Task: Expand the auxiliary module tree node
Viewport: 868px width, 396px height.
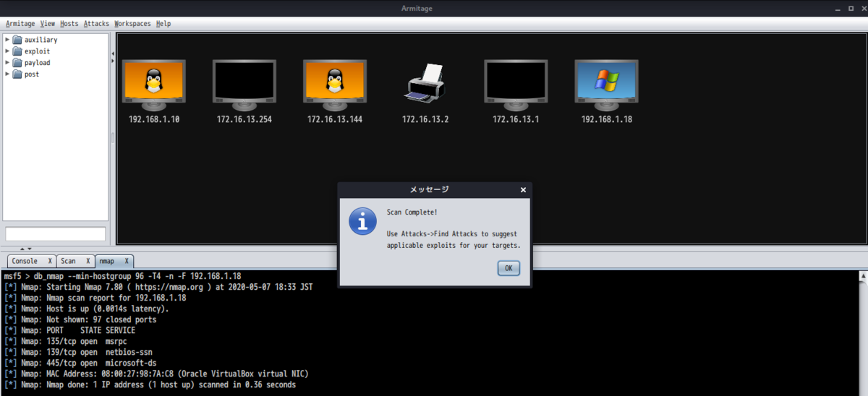Action: pyautogui.click(x=7, y=40)
